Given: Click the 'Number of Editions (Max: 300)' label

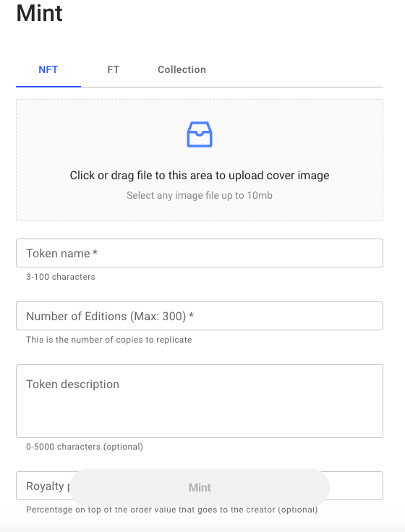Looking at the screenshot, I should [110, 316].
